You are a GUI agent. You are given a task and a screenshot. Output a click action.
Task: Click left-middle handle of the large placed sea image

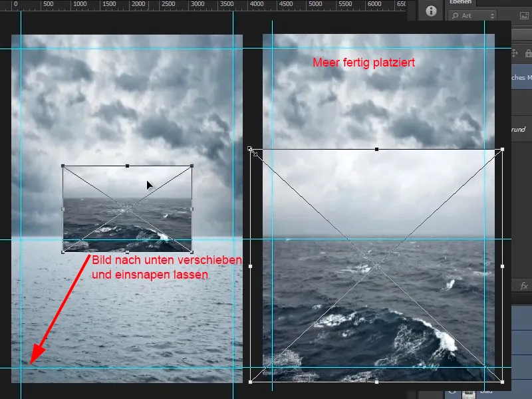click(x=251, y=267)
